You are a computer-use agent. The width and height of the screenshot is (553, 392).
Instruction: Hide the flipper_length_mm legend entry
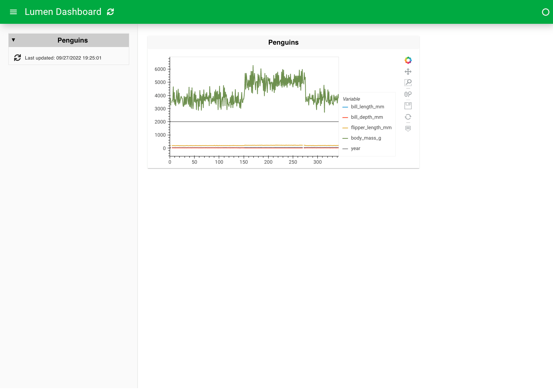371,127
